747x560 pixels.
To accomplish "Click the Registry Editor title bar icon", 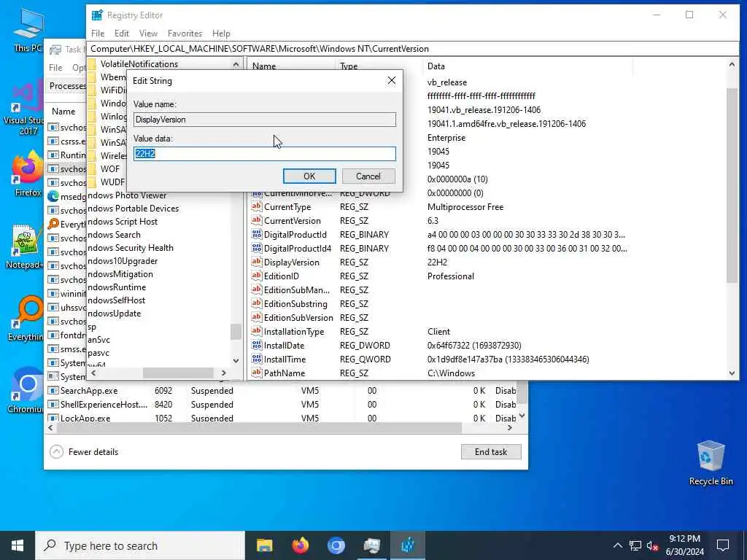I will pyautogui.click(x=97, y=15).
